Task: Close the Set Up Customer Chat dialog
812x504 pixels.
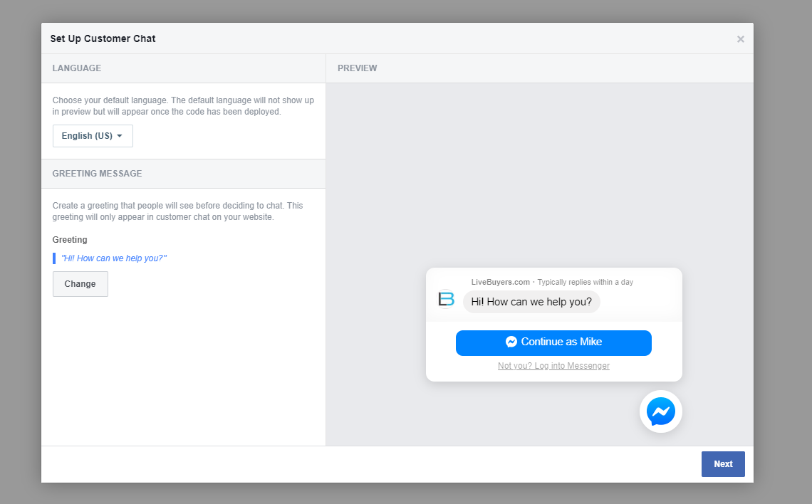Action: coord(741,39)
